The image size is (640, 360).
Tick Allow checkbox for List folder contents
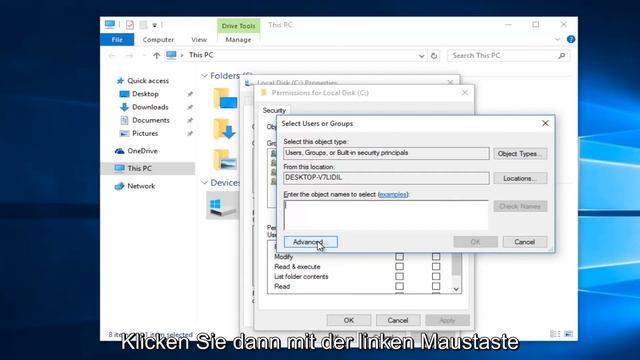(x=400, y=277)
